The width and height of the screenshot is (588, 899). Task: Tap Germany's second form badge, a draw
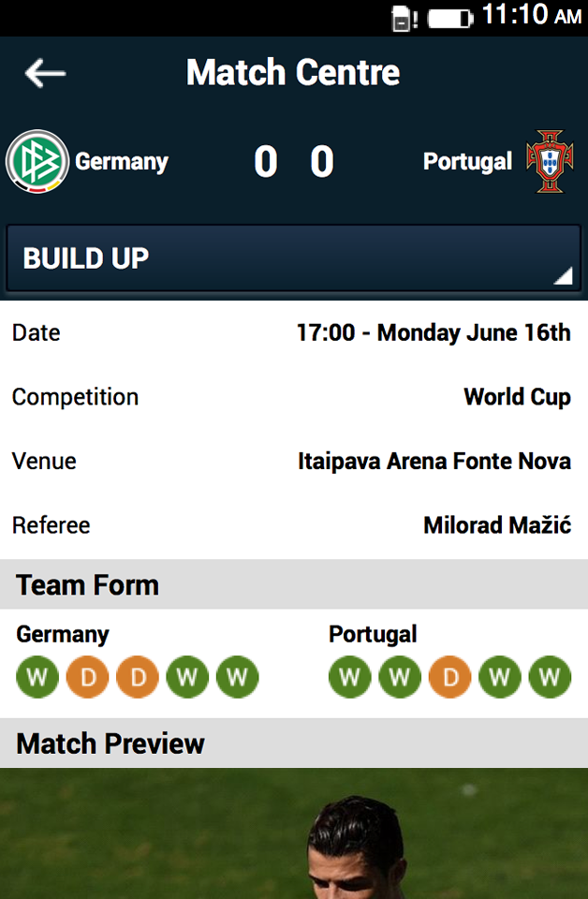coord(88,677)
